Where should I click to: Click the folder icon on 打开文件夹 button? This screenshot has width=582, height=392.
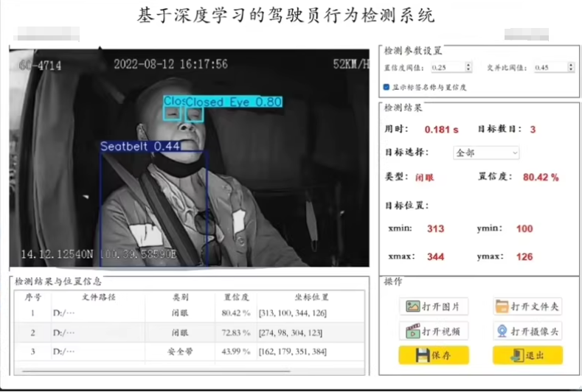click(x=502, y=307)
